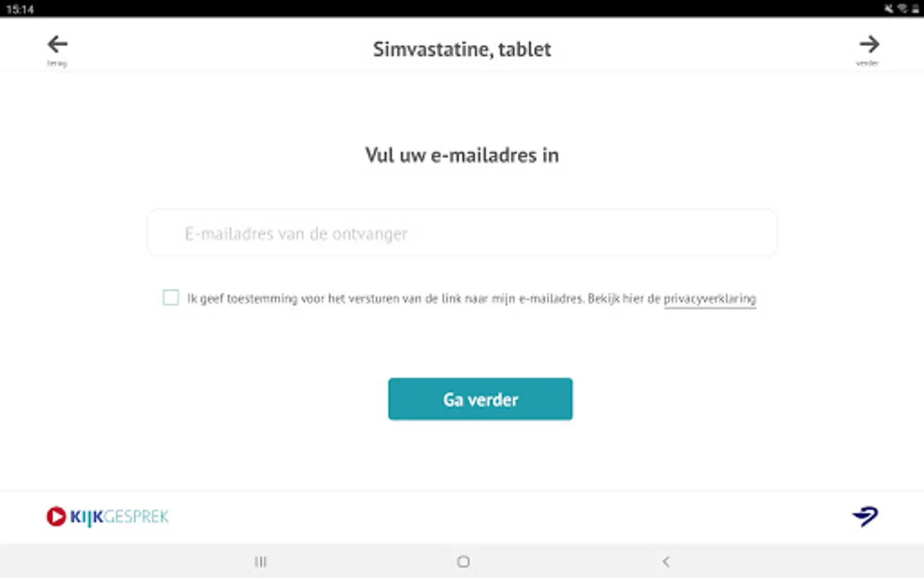Image resolution: width=924 pixels, height=578 pixels.
Task: Go back with the terug arrow
Action: click(57, 44)
